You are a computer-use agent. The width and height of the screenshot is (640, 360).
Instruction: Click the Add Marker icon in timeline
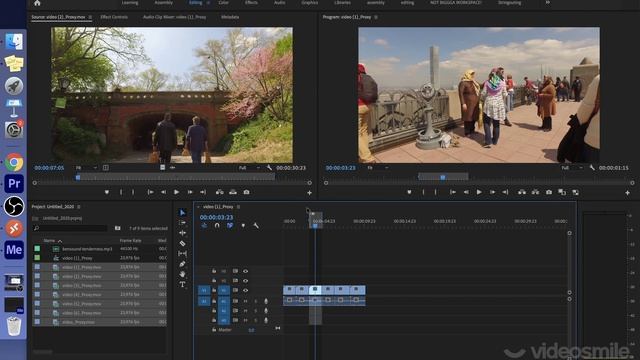tap(243, 226)
